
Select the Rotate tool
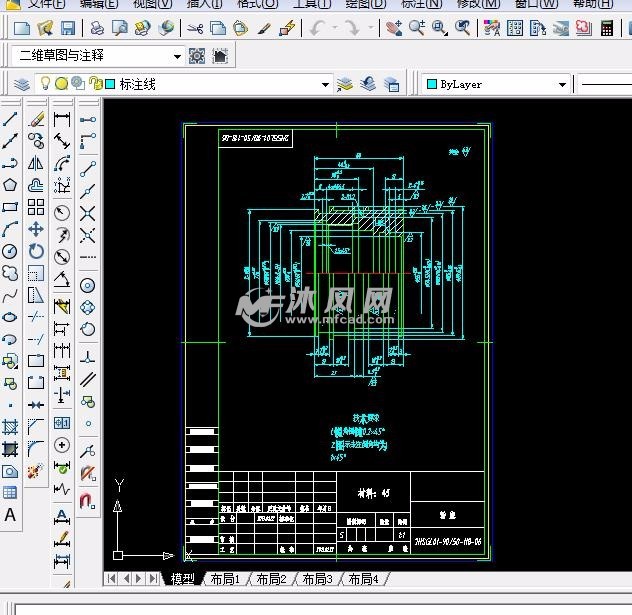(36, 251)
